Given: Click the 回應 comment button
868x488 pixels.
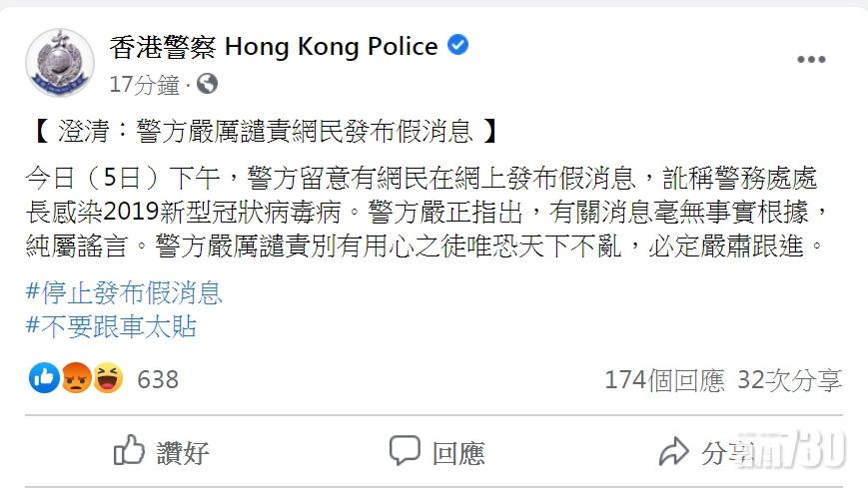Looking at the screenshot, I should (458, 452).
